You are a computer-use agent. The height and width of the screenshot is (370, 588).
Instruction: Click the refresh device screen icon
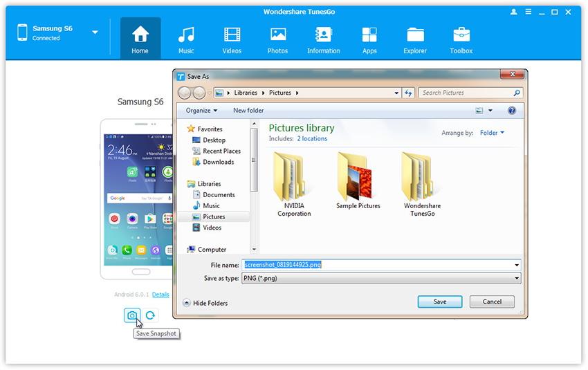point(149,315)
